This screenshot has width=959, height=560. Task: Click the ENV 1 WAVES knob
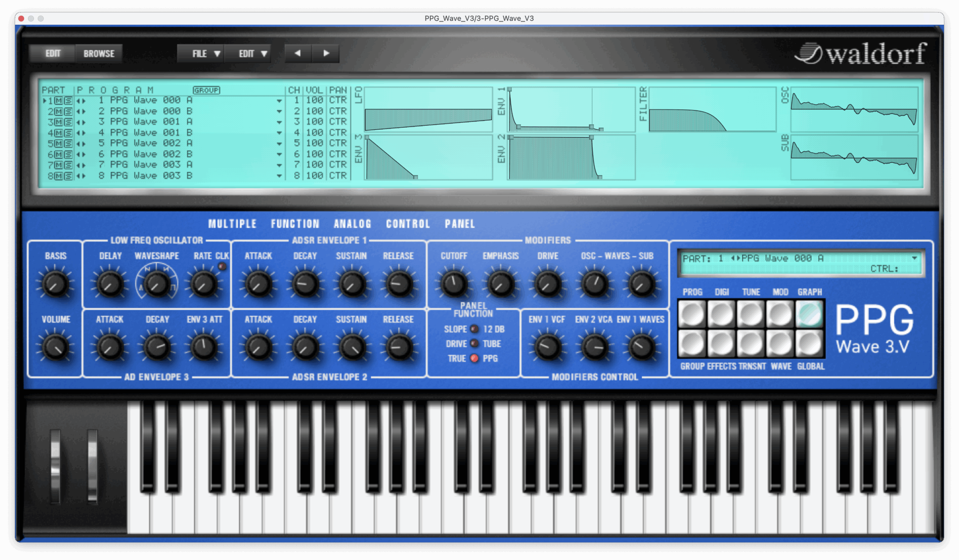[x=641, y=347]
